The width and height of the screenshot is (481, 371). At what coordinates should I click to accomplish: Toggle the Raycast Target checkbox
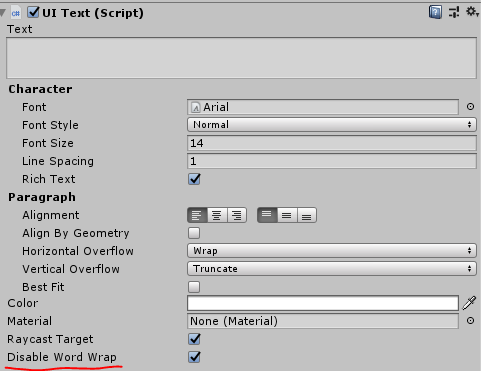point(194,339)
